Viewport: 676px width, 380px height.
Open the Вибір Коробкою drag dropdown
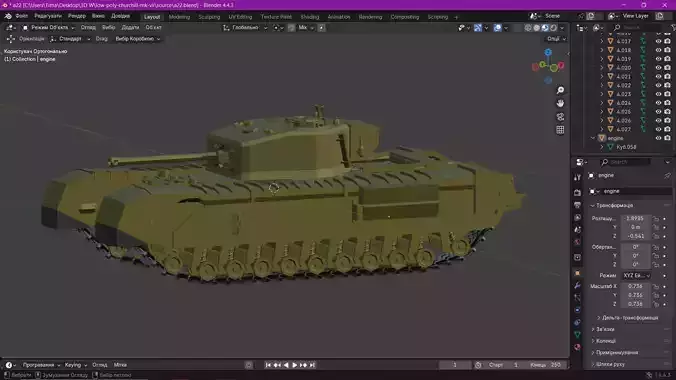(138, 39)
